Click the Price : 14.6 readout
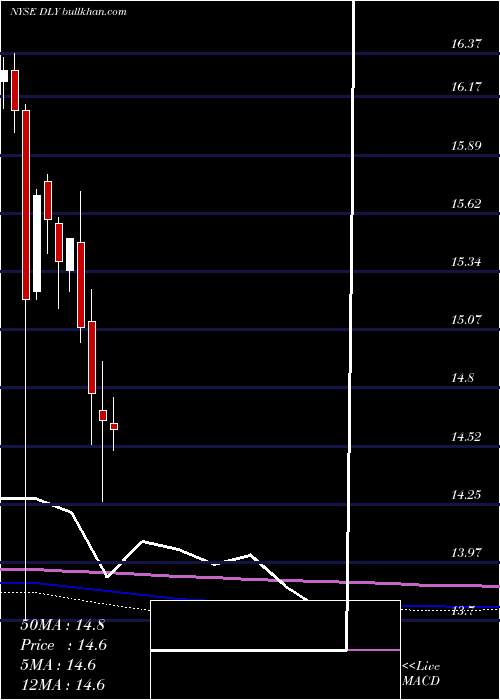 [64, 645]
